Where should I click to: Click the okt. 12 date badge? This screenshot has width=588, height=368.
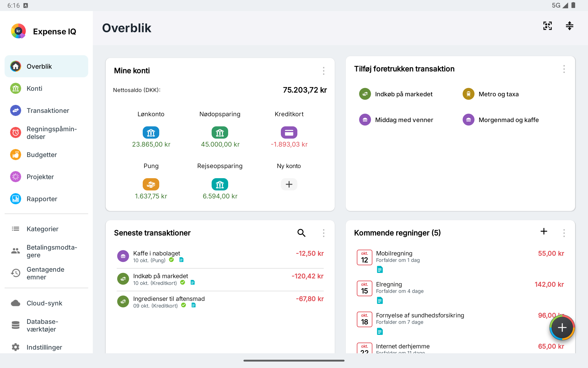click(x=364, y=257)
